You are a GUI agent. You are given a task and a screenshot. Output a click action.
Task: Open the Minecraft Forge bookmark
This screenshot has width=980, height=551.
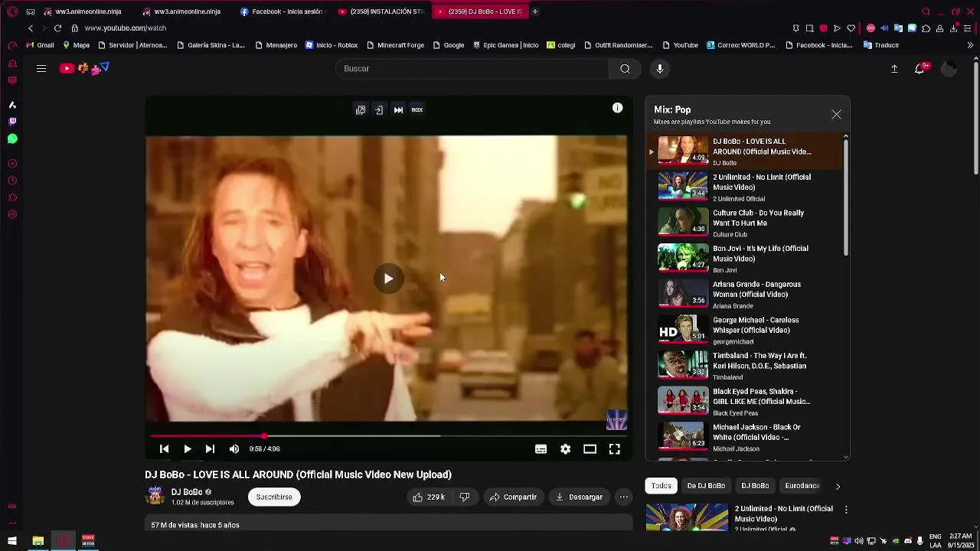click(x=395, y=45)
